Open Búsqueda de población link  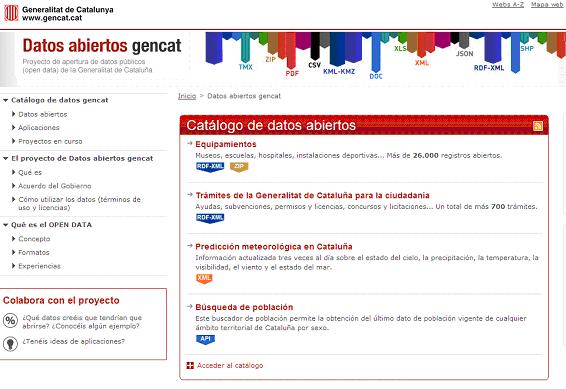[x=244, y=307]
